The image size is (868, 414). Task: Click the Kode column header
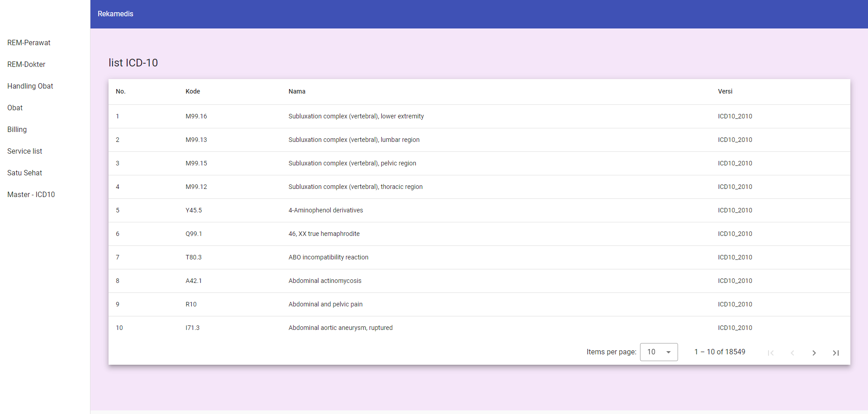coord(193,91)
